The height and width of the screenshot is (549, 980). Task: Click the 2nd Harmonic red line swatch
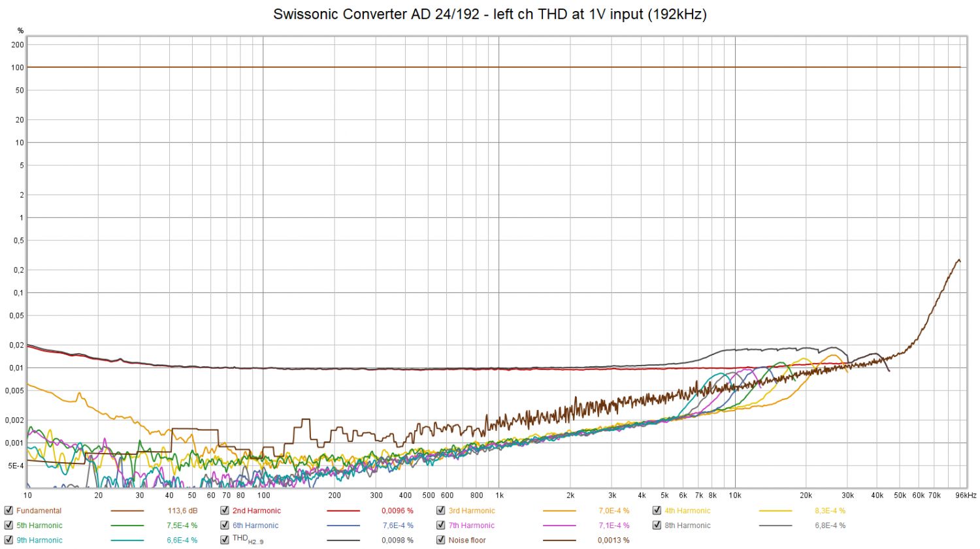coord(344,511)
